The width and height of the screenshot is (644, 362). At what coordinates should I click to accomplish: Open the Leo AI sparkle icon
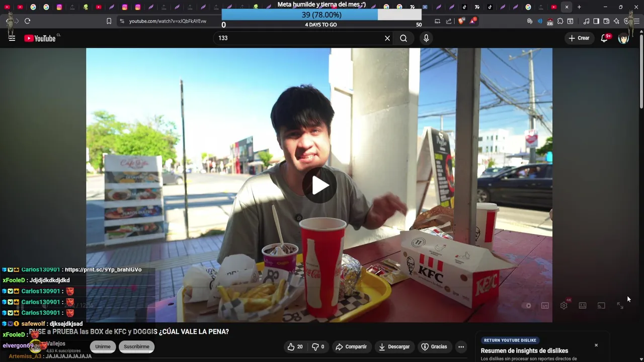click(616, 21)
